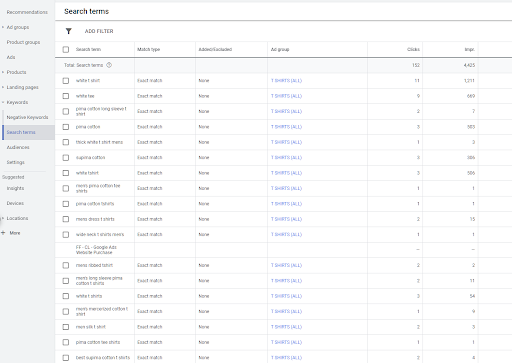Viewport: 512px width, 363px height.
Task: Check the 'mens dress t shirts' row box
Action: [66, 219]
